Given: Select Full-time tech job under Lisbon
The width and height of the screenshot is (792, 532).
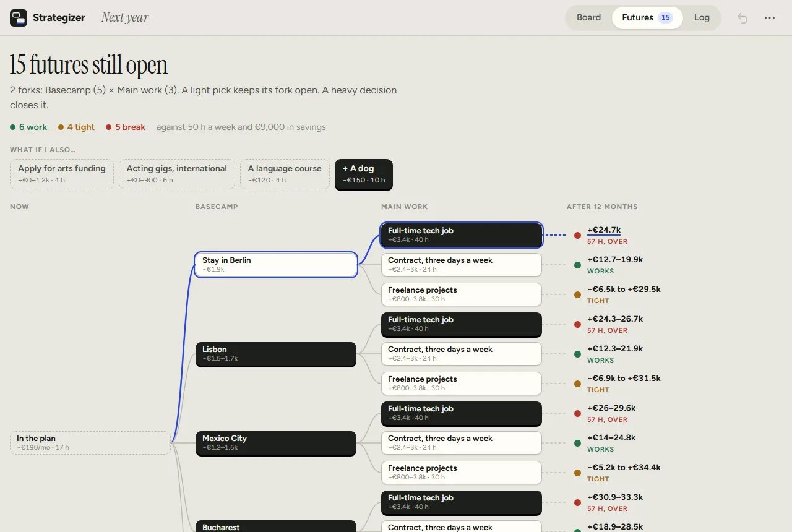Looking at the screenshot, I should pos(462,324).
